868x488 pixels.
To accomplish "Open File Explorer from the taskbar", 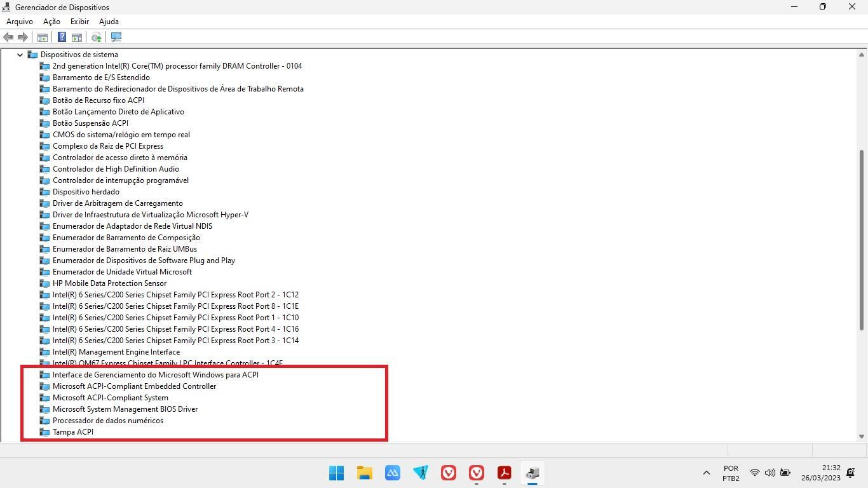I will [365, 473].
